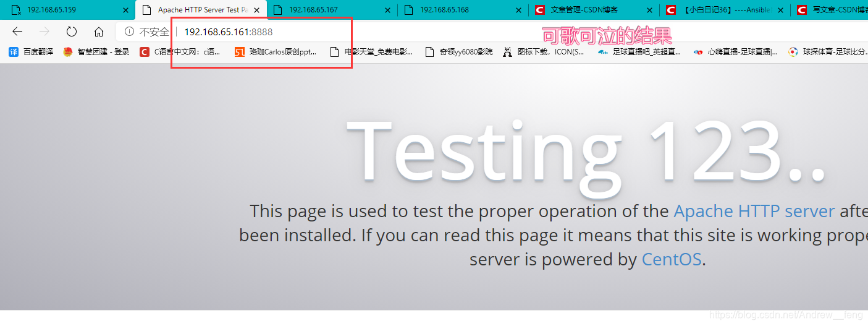Open the C语言中文网 bookmark
The width and height of the screenshot is (868, 326).
click(x=180, y=52)
